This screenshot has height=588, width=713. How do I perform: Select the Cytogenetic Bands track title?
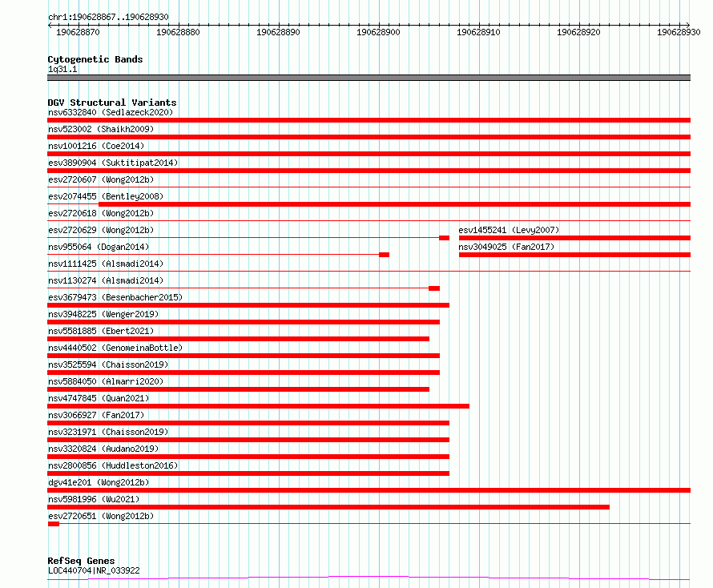(x=95, y=59)
